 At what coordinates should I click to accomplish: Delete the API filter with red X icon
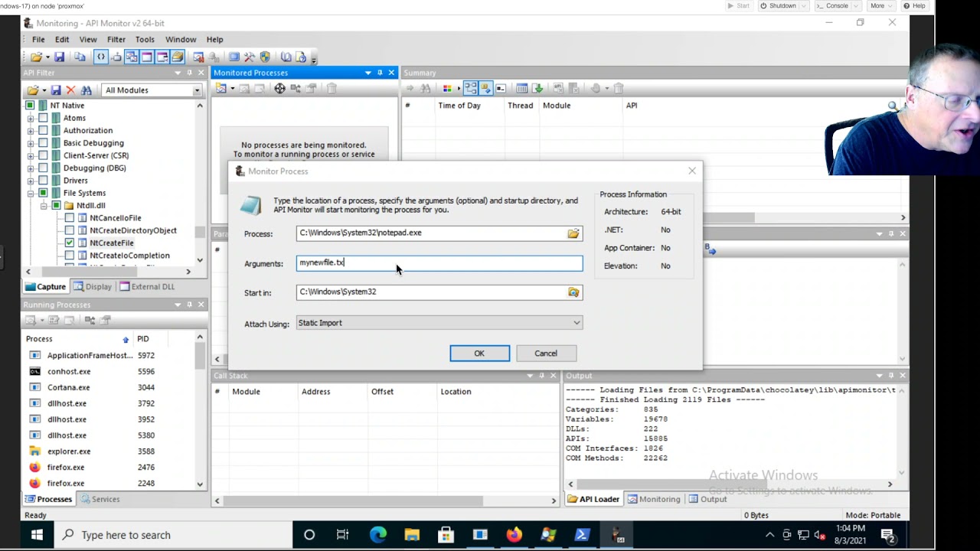click(70, 90)
